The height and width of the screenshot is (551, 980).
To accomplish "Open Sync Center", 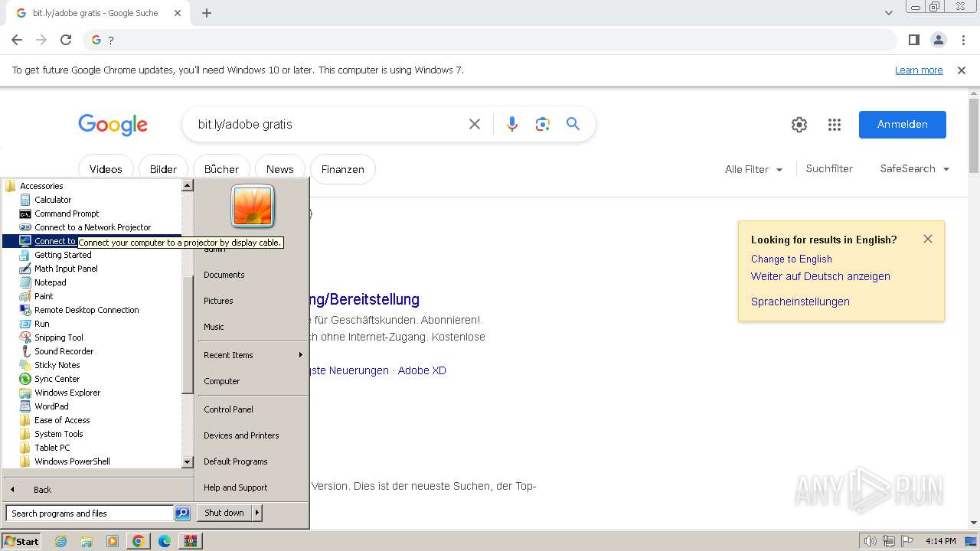I will 57,379.
